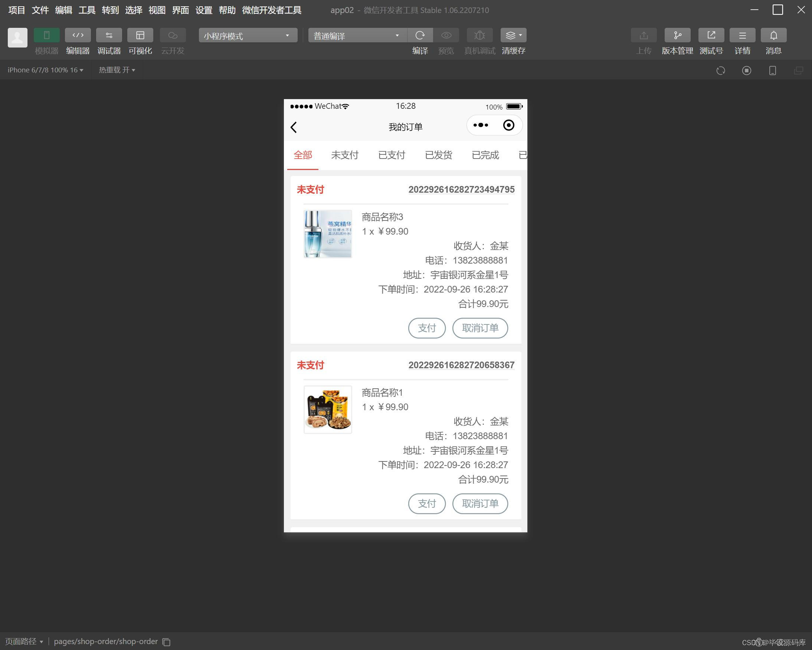This screenshot has width=812, height=650.
Task: Click the simulator refresh icon
Action: [720, 71]
